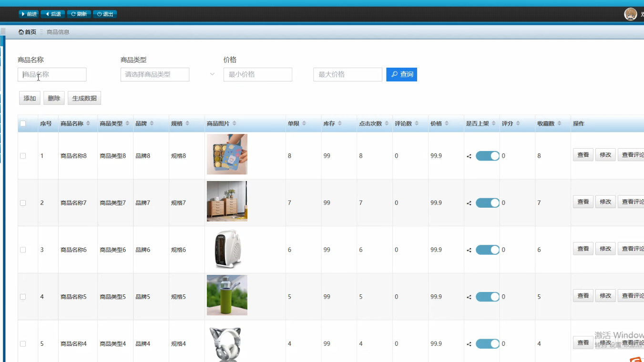Click the user avatar icon
Screen dimensions: 644x362
[x=631, y=14]
